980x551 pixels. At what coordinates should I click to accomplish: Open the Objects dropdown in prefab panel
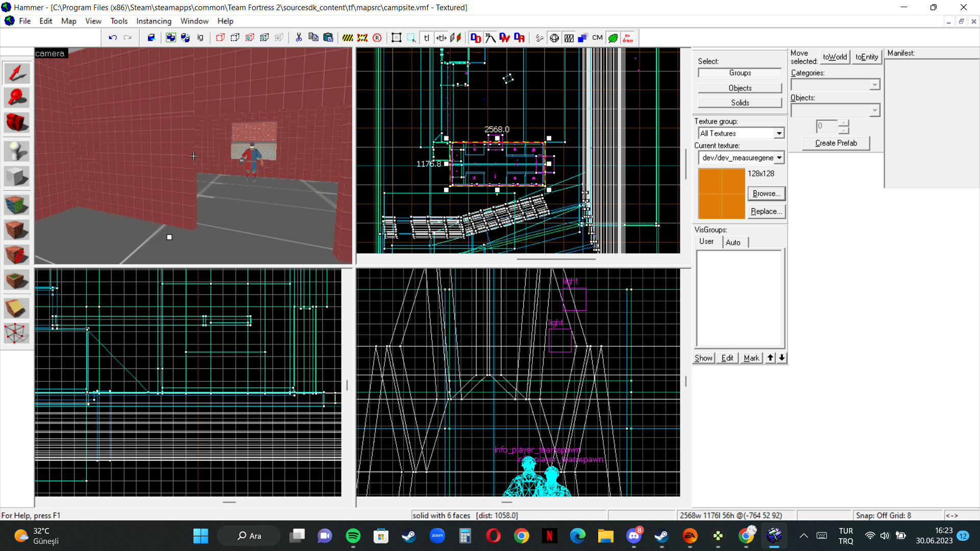pos(874,110)
